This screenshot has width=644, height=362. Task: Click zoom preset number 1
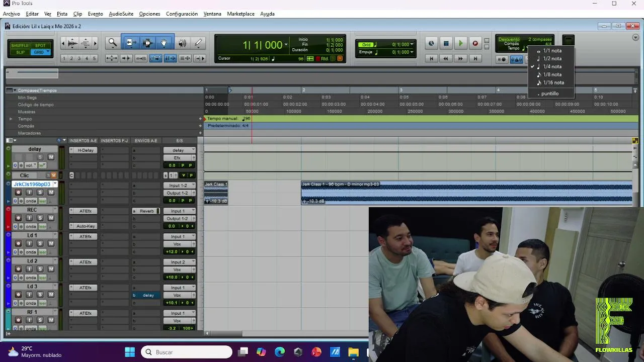tap(64, 58)
